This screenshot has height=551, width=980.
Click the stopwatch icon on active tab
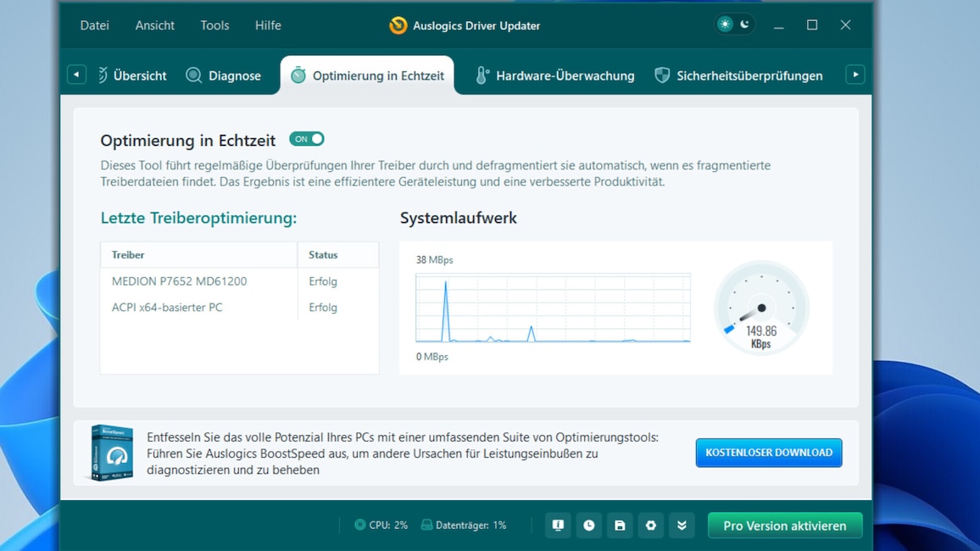coord(298,75)
